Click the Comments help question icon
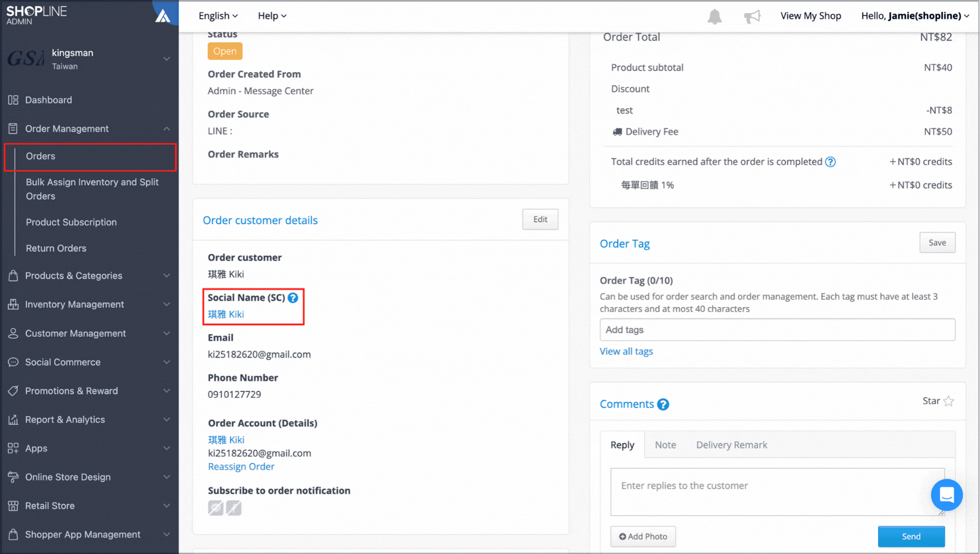This screenshot has height=554, width=980. [x=663, y=404]
